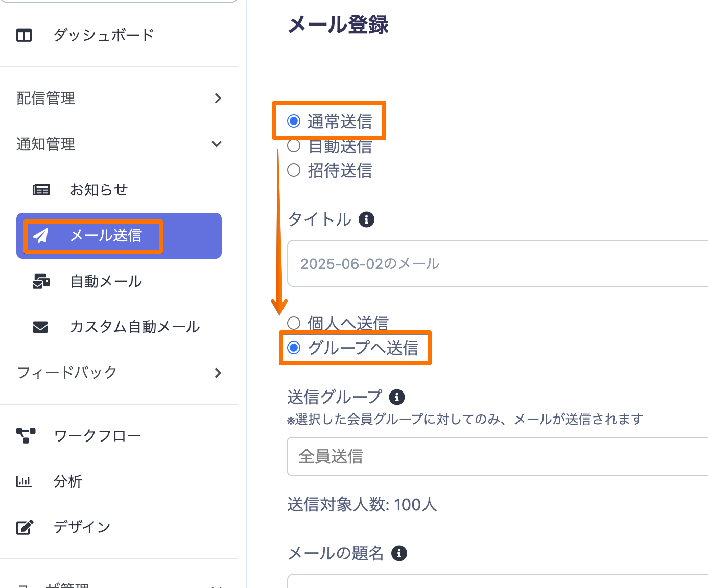The height and width of the screenshot is (588, 708).
Task: Click the ワークフロー diagram icon
Action: [26, 435]
